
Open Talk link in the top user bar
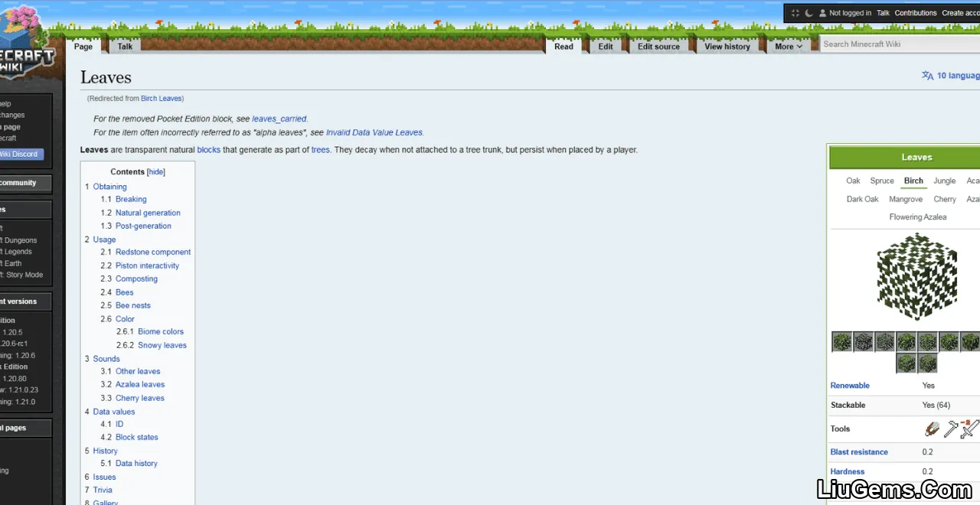883,13
